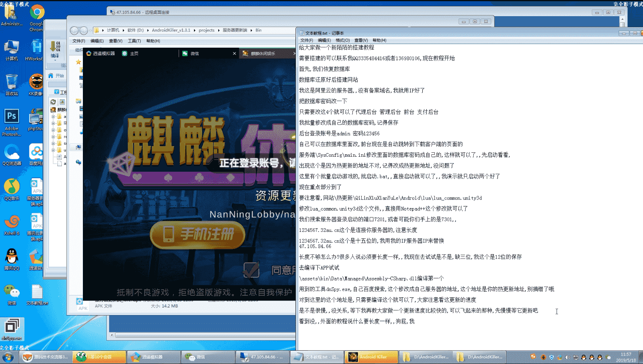
Task: Select the 文本教程.txt desktop file
Action: (37, 295)
